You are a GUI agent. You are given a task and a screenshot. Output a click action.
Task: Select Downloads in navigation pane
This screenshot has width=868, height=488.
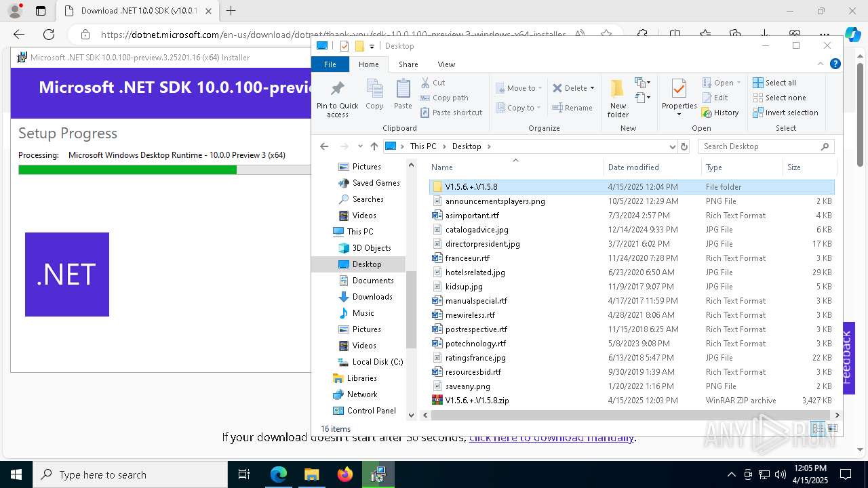(x=372, y=296)
